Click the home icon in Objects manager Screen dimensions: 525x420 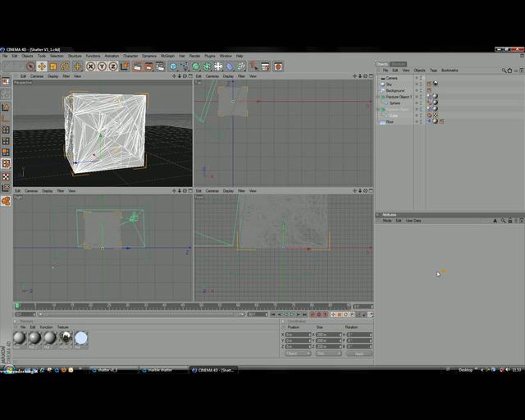510,71
